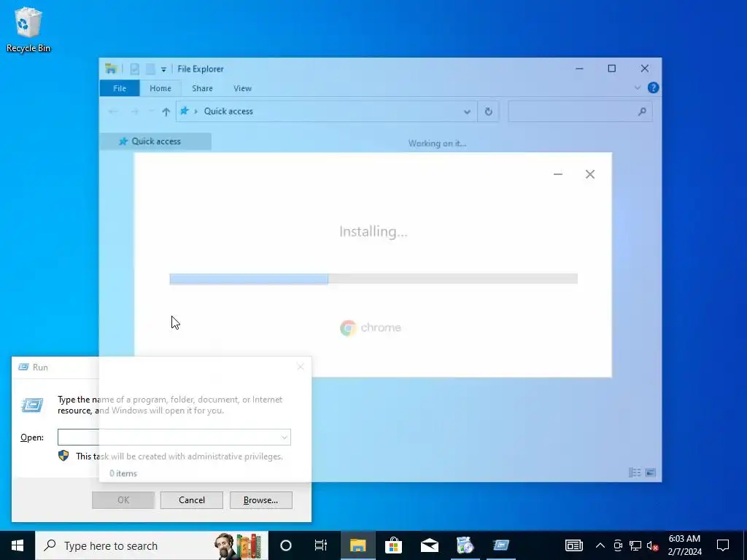This screenshot has width=747, height=560.
Task: Click Browse... in the Run dialog
Action: [x=260, y=500]
